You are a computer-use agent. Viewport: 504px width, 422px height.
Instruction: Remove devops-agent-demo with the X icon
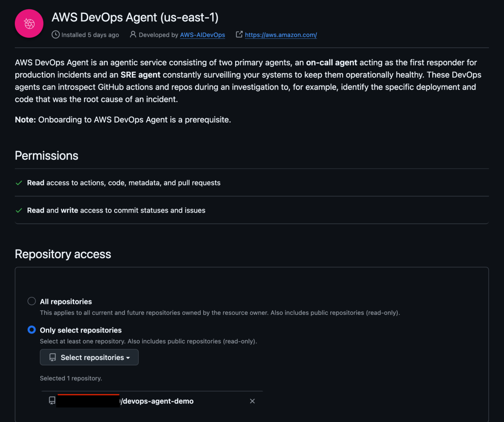coord(252,401)
